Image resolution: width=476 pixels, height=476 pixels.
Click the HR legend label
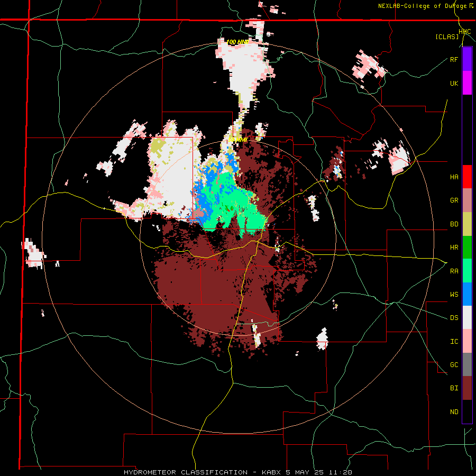[454, 248]
